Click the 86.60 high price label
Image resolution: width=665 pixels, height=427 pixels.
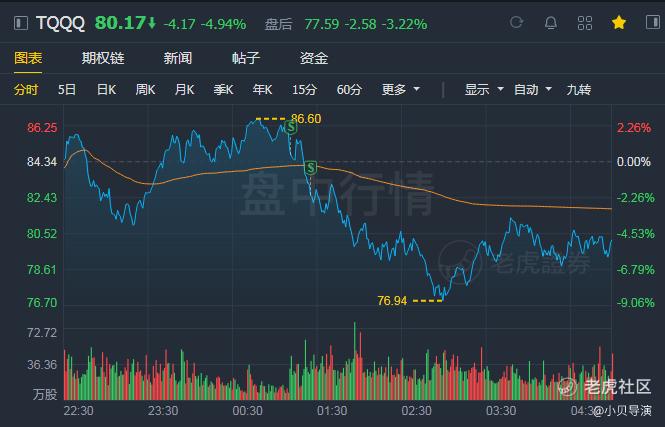[x=306, y=119]
